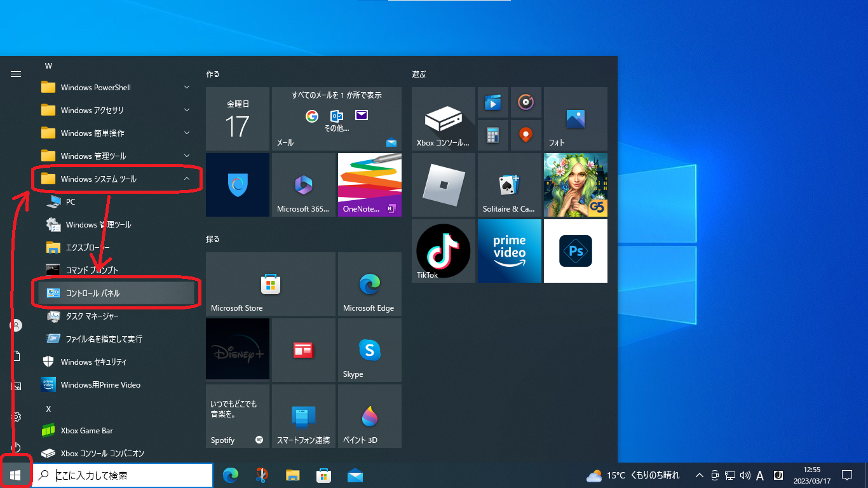This screenshot has height=488, width=868.
Task: Click the Windows Start button
Action: [x=16, y=475]
